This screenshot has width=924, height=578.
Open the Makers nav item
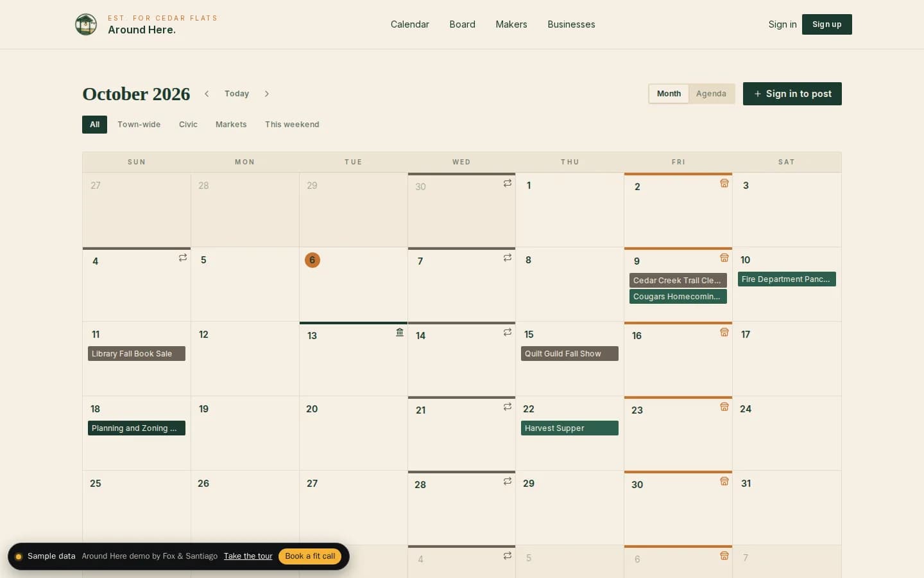pos(511,24)
